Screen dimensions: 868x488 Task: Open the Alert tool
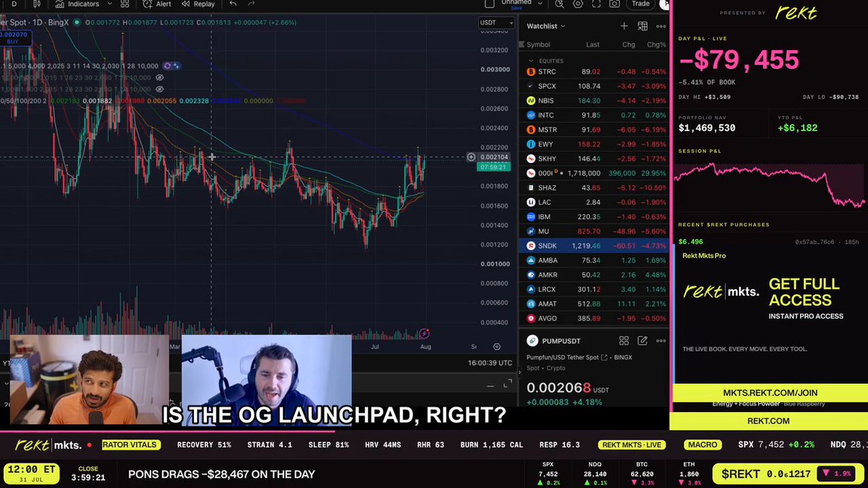pos(158,4)
